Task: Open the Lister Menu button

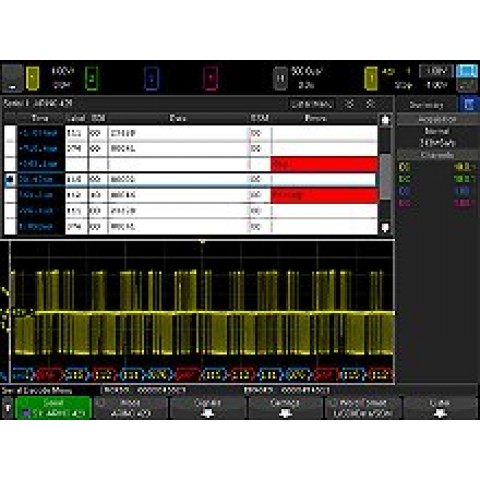Action: point(312,104)
